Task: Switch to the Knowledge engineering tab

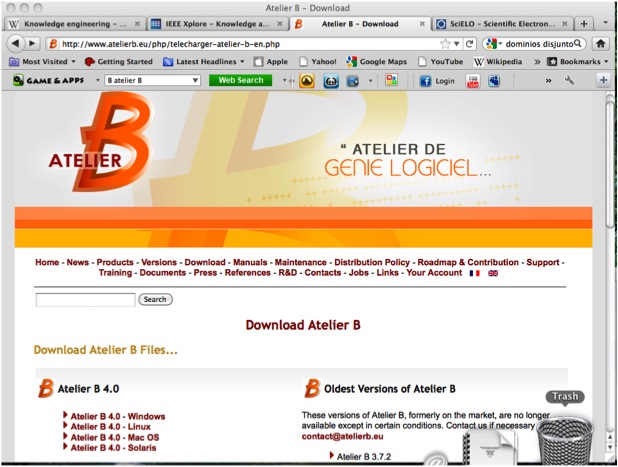Action: pyautogui.click(x=75, y=24)
